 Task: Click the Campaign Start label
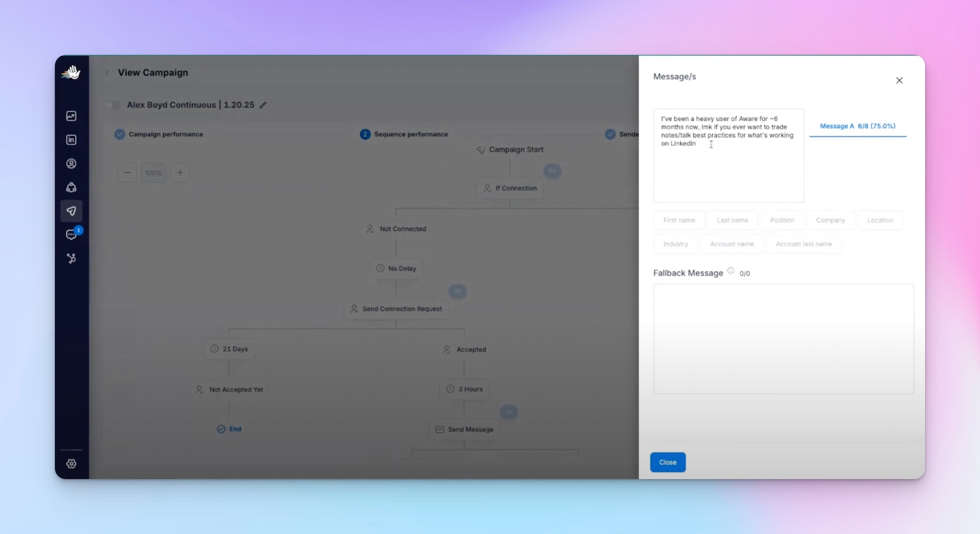coord(516,149)
